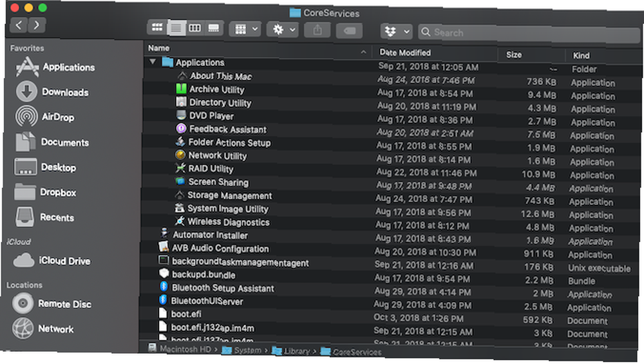Sort by the Kind column header
The height and width of the screenshot is (364, 644).
pyautogui.click(x=581, y=55)
